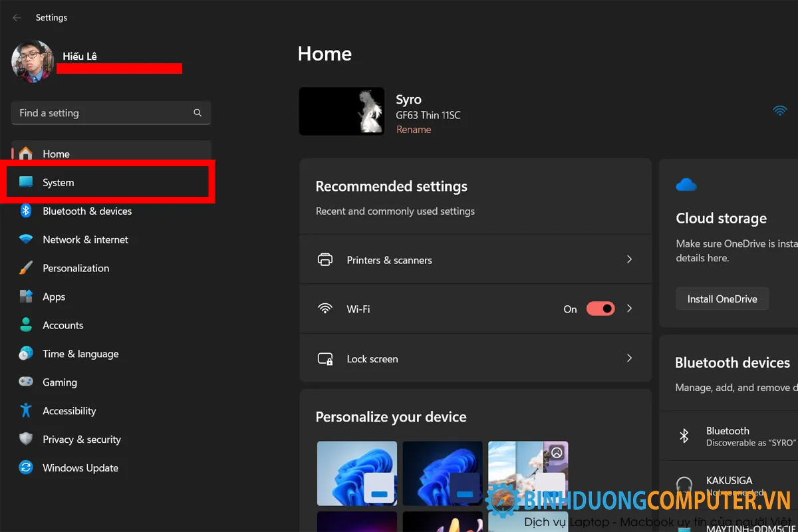
Task: Click the back arrow in Settings header
Action: (x=17, y=18)
